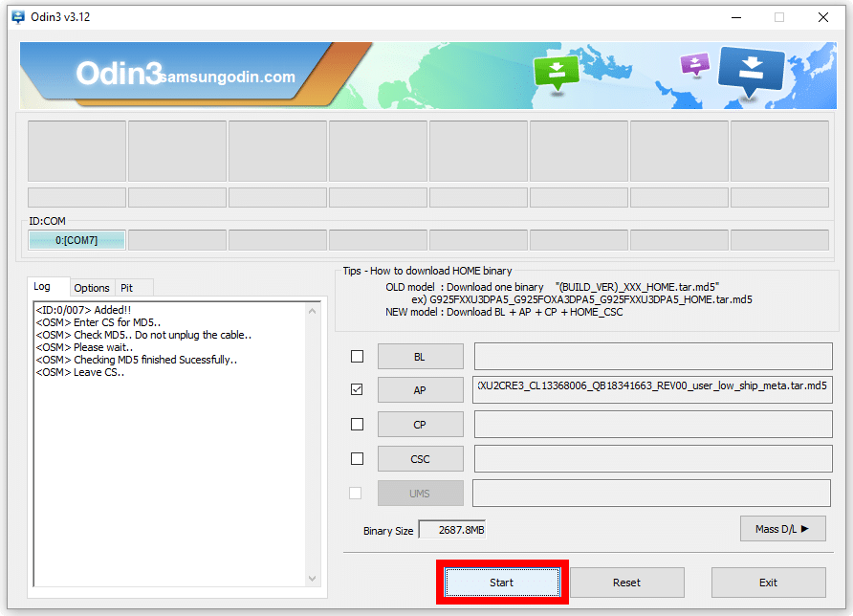Minimize the Odin3 window

click(x=736, y=17)
